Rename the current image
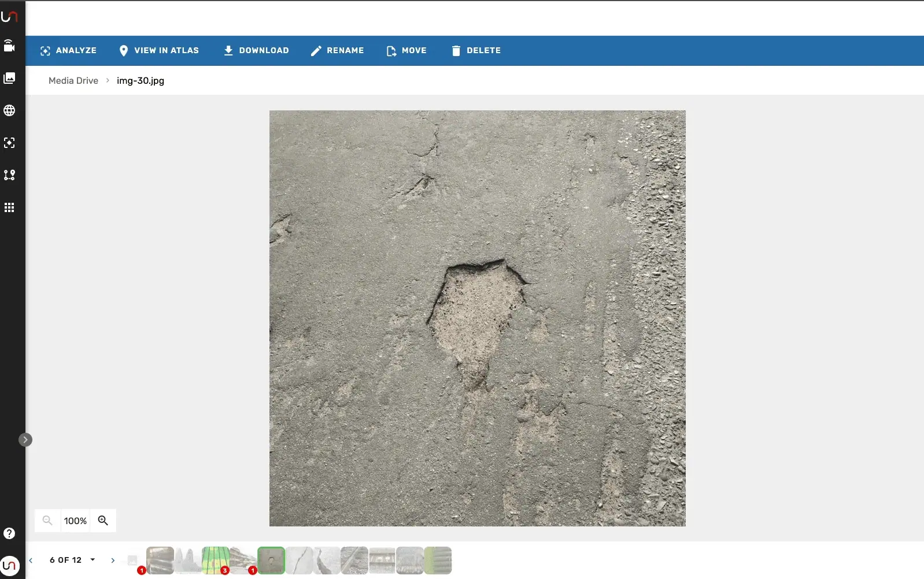The height and width of the screenshot is (579, 924). (337, 51)
